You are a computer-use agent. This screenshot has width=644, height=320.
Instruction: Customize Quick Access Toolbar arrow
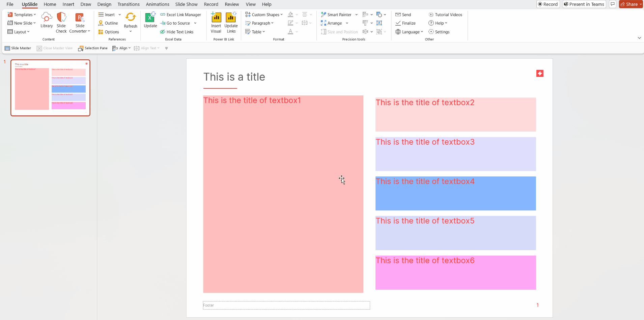pyautogui.click(x=166, y=48)
